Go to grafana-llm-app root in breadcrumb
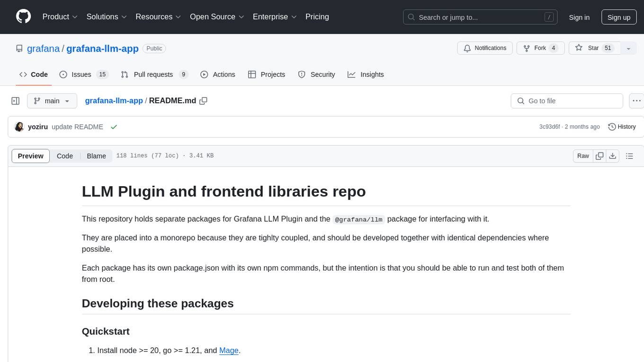Image resolution: width=644 pixels, height=362 pixels. [x=114, y=100]
